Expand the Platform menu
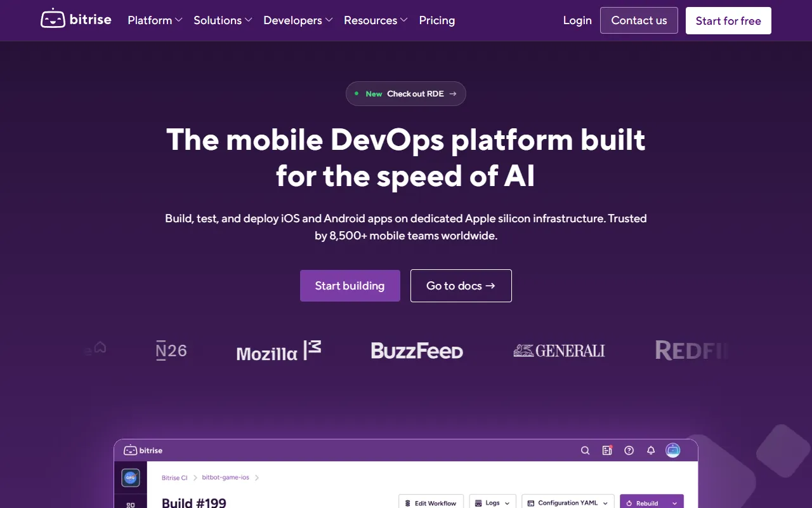Screen dimensions: 812x508 click(x=155, y=20)
